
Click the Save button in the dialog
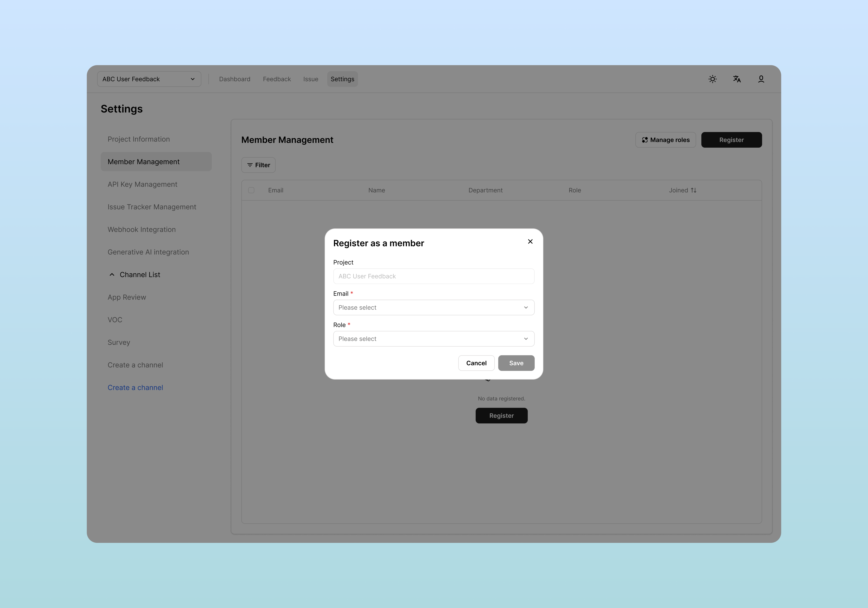516,363
